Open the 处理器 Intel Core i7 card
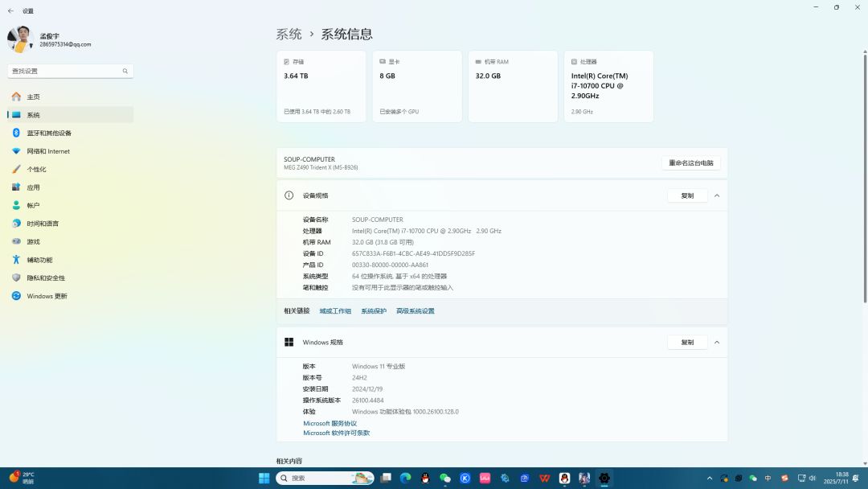 tap(608, 86)
